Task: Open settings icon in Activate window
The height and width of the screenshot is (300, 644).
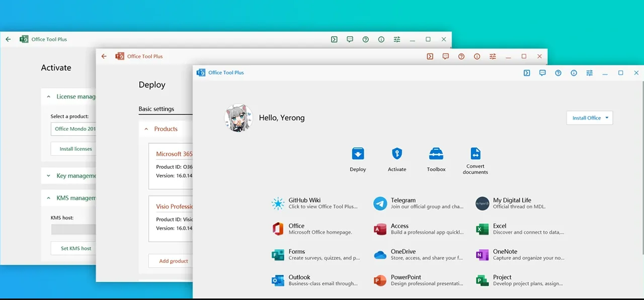Action: tap(397, 39)
